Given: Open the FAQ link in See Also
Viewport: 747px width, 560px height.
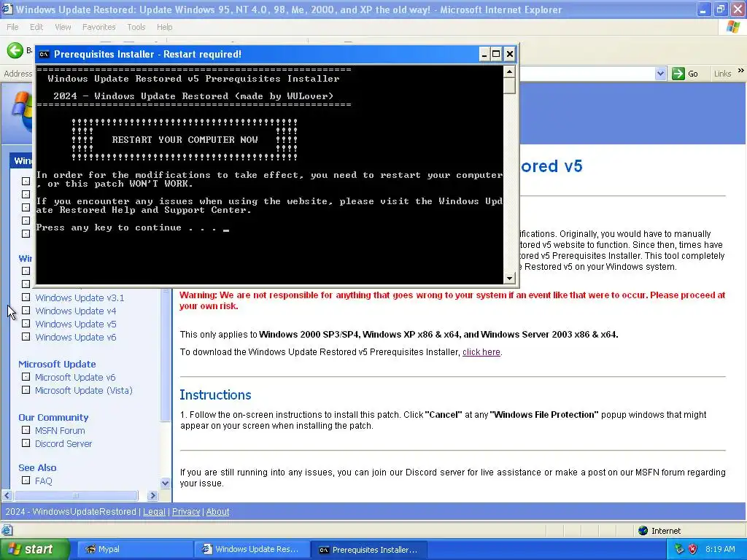Looking at the screenshot, I should point(43,481).
